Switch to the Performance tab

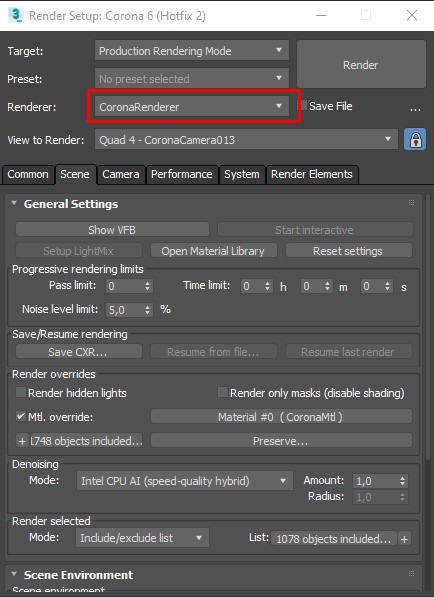pos(182,174)
